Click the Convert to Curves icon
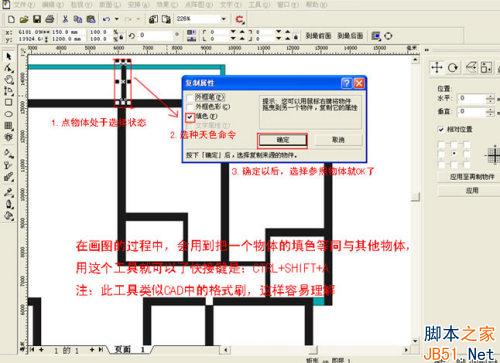This screenshot has width=500, height=363. pos(388,36)
